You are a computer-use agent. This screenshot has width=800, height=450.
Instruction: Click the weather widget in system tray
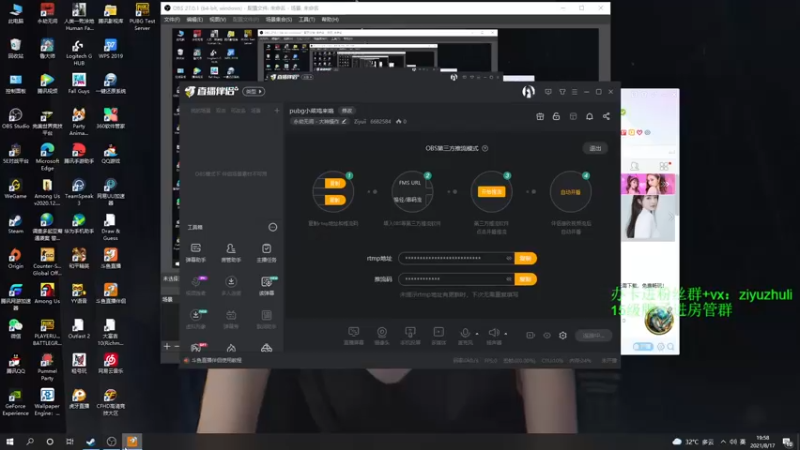(693, 442)
